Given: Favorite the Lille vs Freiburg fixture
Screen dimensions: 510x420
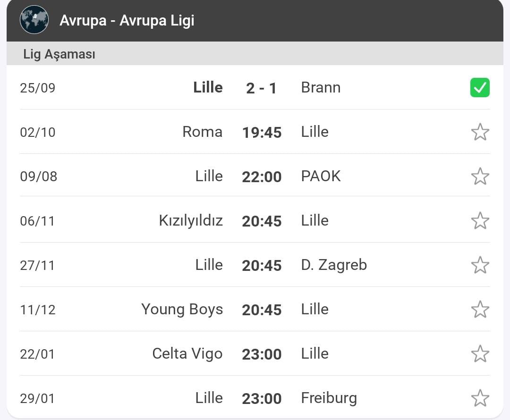Looking at the screenshot, I should pos(480,398).
